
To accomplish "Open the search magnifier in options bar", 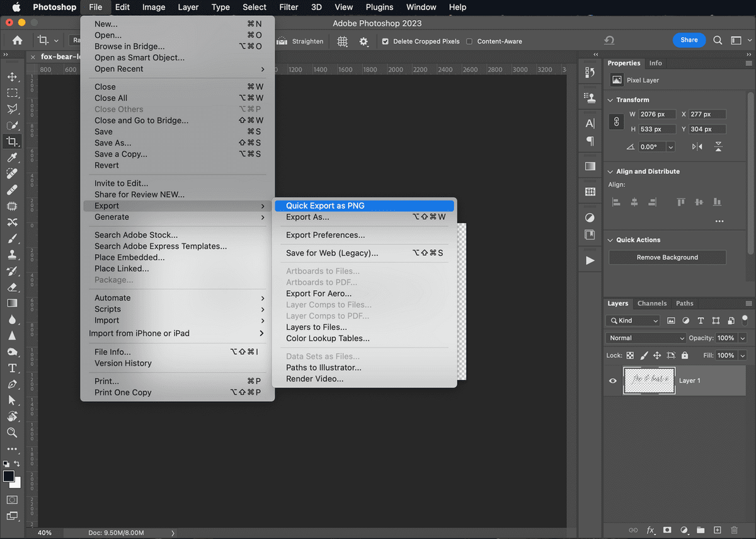I will [x=718, y=40].
